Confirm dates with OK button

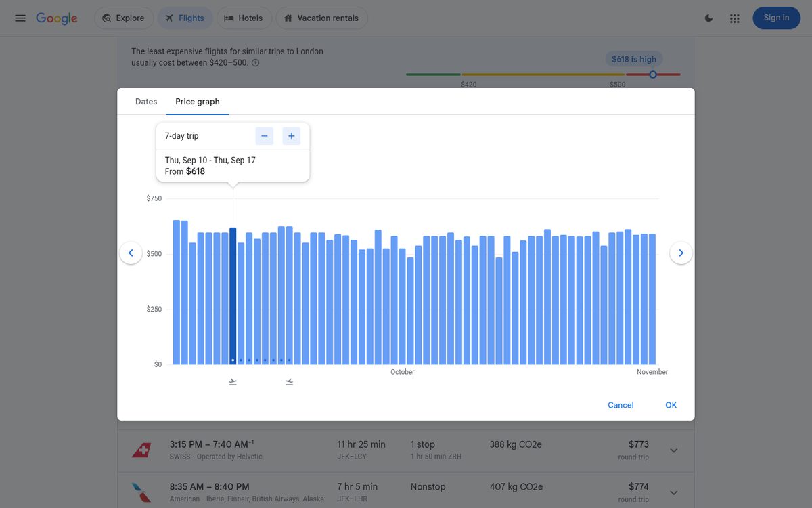click(671, 405)
